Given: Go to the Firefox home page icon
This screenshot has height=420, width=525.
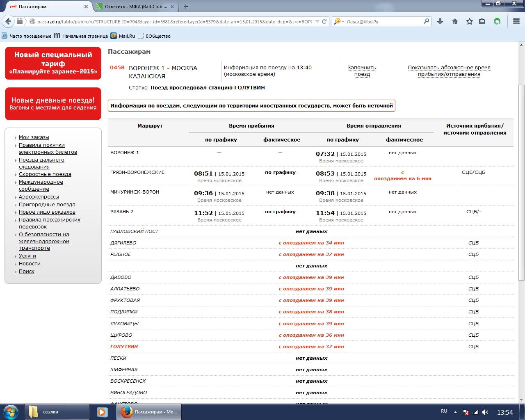Looking at the screenshot, I should (x=455, y=21).
